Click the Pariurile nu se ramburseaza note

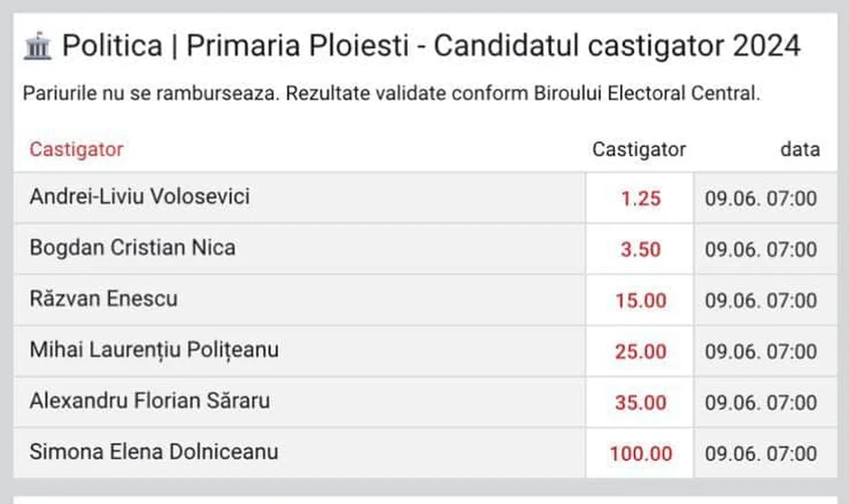pos(391,94)
